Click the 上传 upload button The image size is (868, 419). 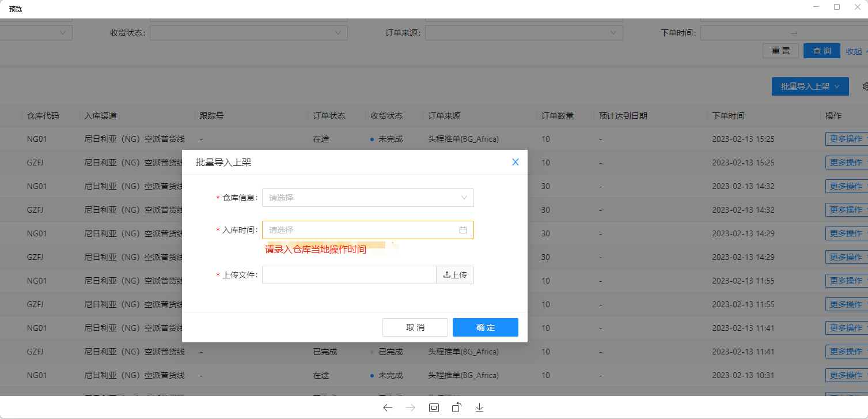pos(455,275)
